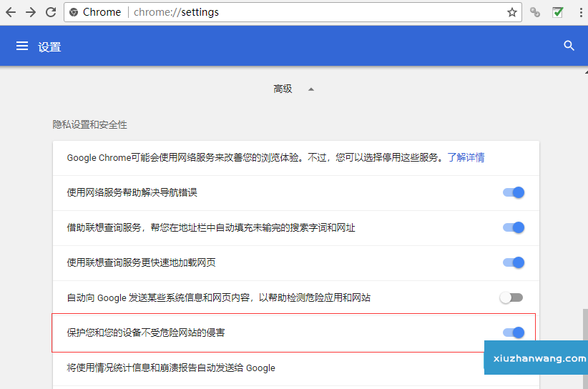Reload the settings page
The height and width of the screenshot is (389, 588).
(x=51, y=12)
